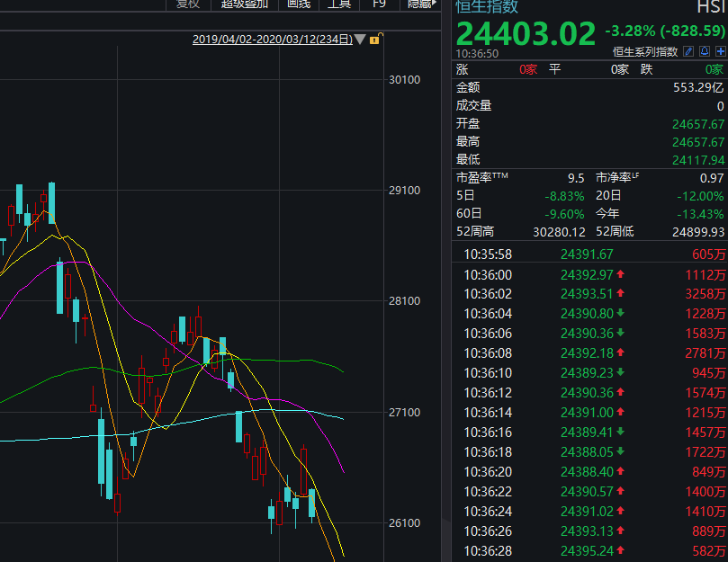Open the date range dropdown triangle
This screenshot has width=728, height=562.
(x=360, y=40)
